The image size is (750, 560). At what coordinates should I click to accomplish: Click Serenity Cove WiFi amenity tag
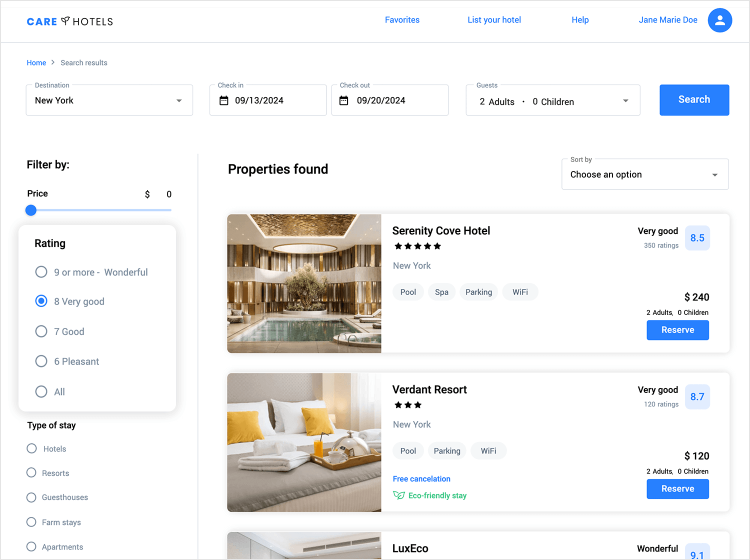tap(520, 292)
